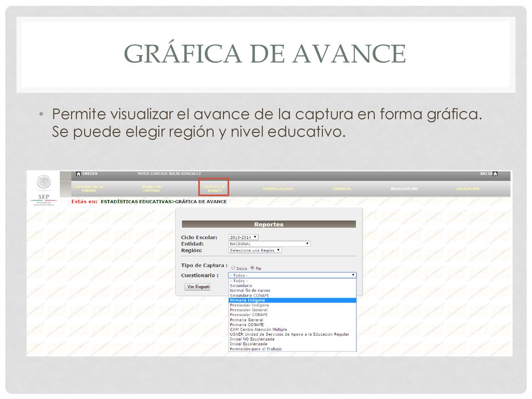Open the SOLICITAR DBF menu
The height and width of the screenshot is (399, 532).
click(x=404, y=189)
